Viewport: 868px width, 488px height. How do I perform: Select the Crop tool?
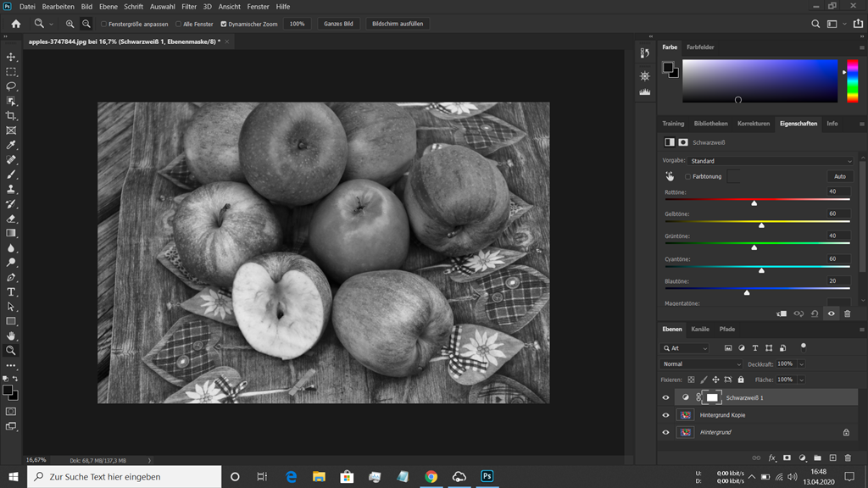(x=11, y=115)
